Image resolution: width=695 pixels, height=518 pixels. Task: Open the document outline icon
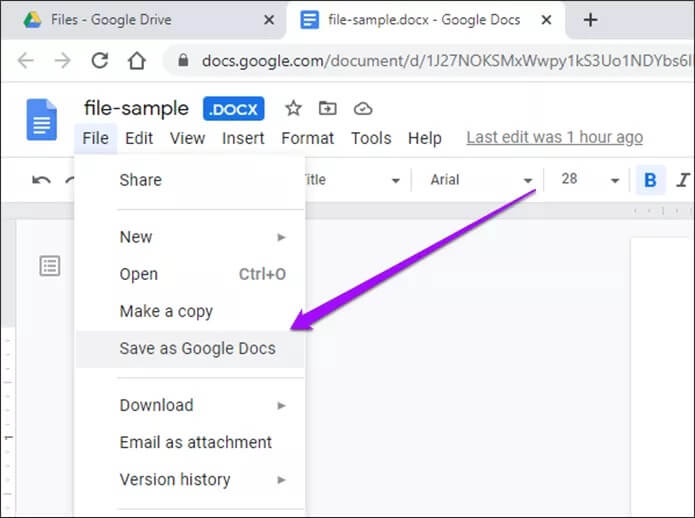click(x=49, y=265)
